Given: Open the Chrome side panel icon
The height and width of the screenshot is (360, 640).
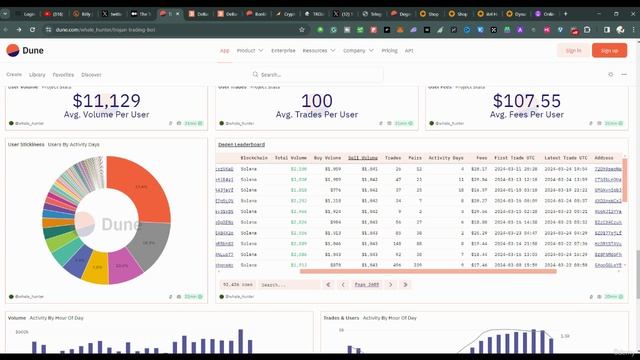Looking at the screenshot, I should pos(607,30).
